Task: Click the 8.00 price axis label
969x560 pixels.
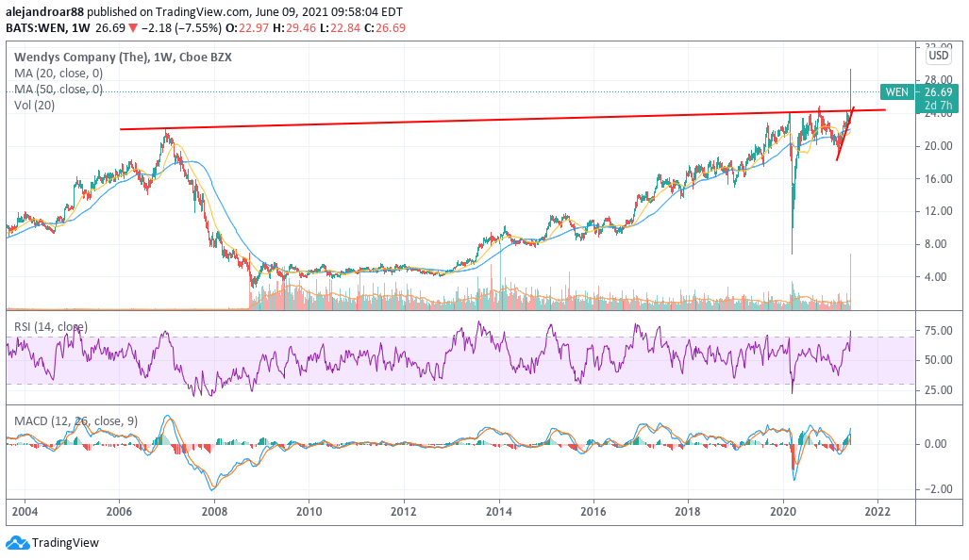Action: click(x=938, y=244)
